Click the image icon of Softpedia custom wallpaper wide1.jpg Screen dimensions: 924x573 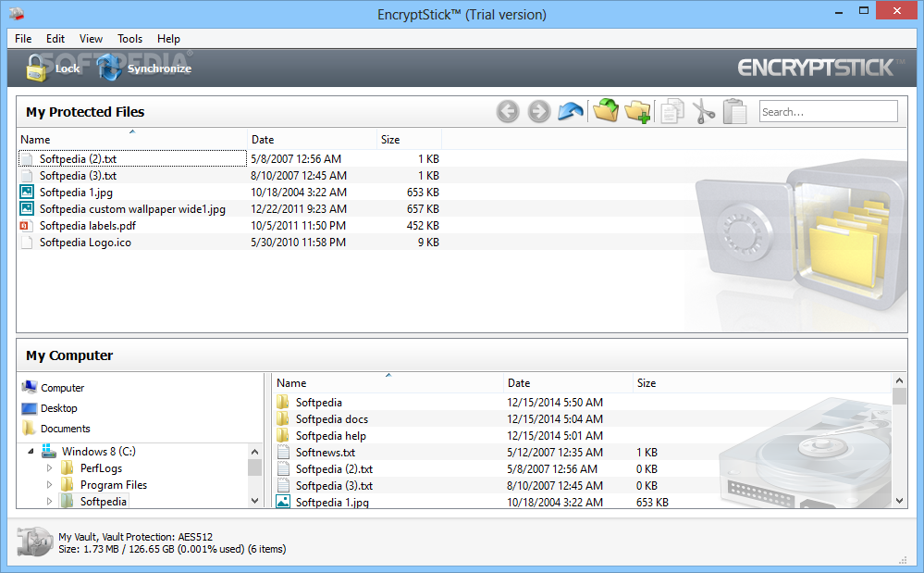(x=27, y=208)
